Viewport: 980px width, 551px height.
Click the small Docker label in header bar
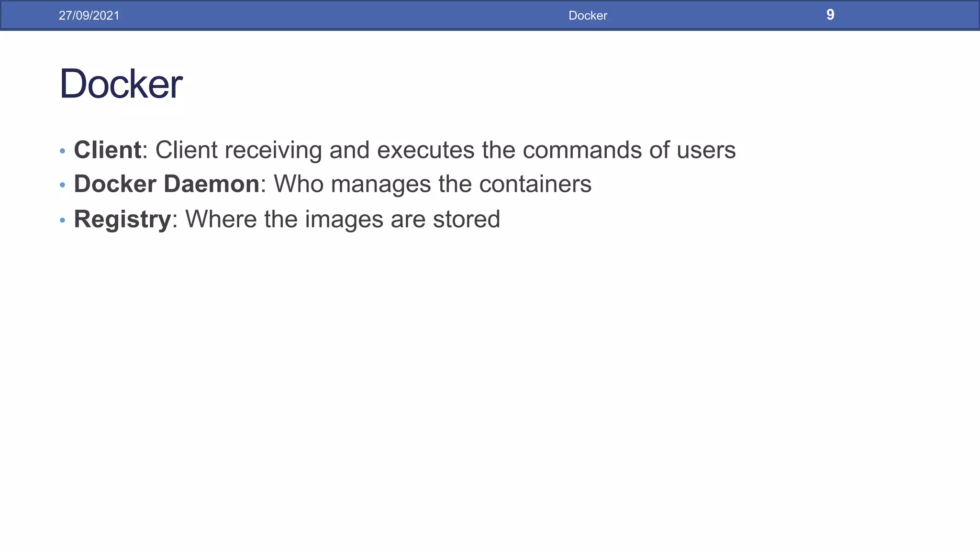[588, 15]
